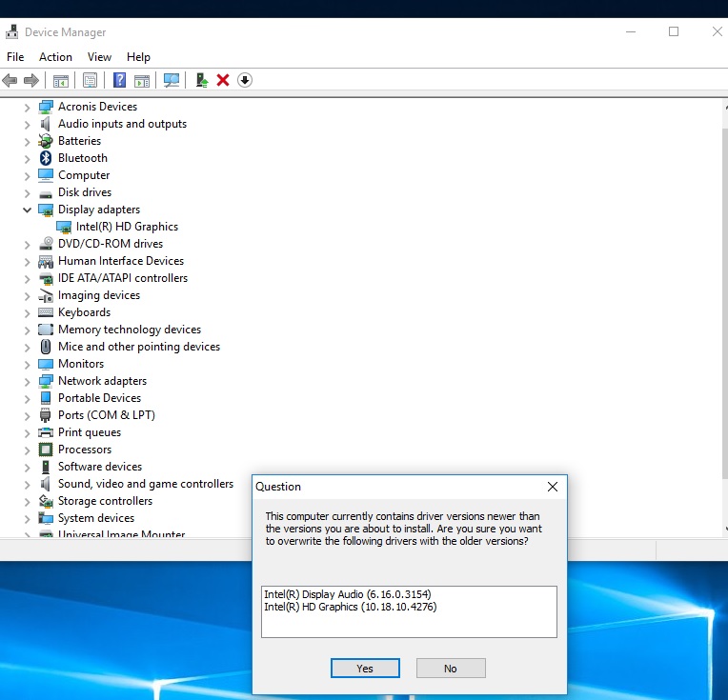This screenshot has height=700, width=728.
Task: Click the Batteries category icon
Action: point(46,141)
